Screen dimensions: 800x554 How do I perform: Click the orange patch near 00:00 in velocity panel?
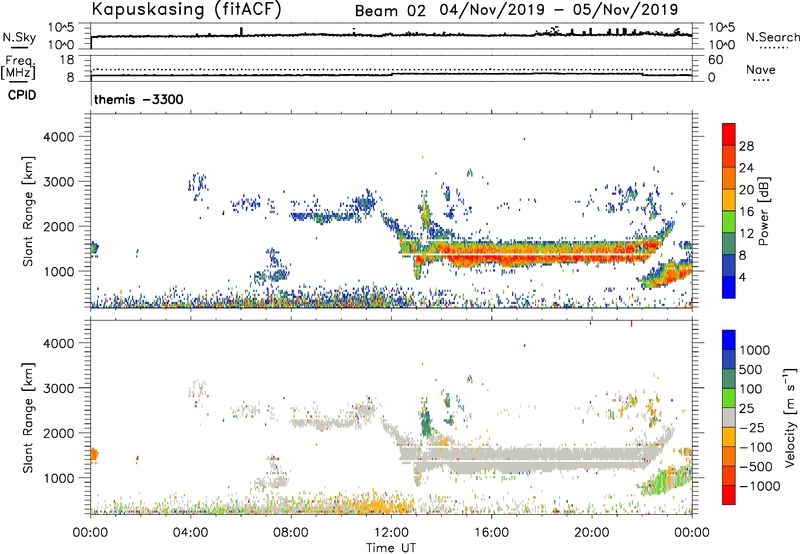(94, 454)
